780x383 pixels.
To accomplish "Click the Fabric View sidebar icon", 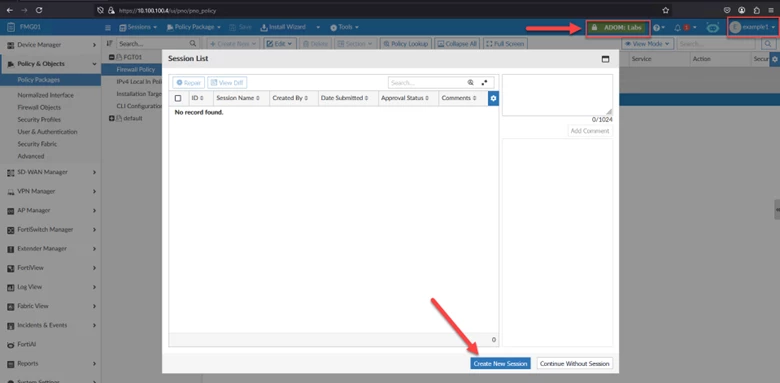I will [x=10, y=306].
